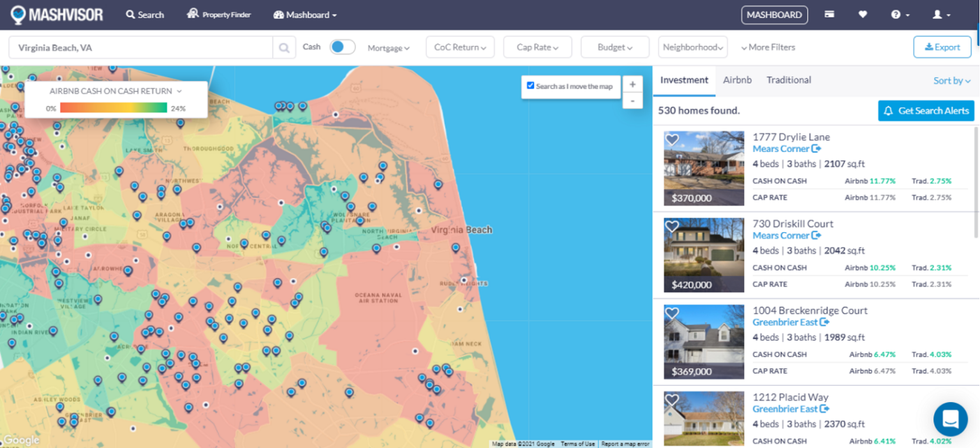The height and width of the screenshot is (448, 980).
Task: Zoom in on the map
Action: [632, 85]
